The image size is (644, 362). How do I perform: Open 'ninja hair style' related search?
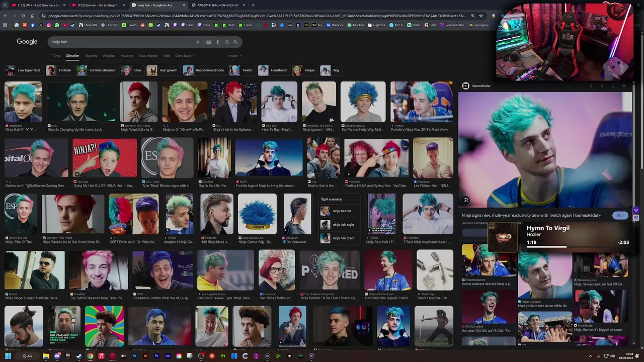pos(340,225)
